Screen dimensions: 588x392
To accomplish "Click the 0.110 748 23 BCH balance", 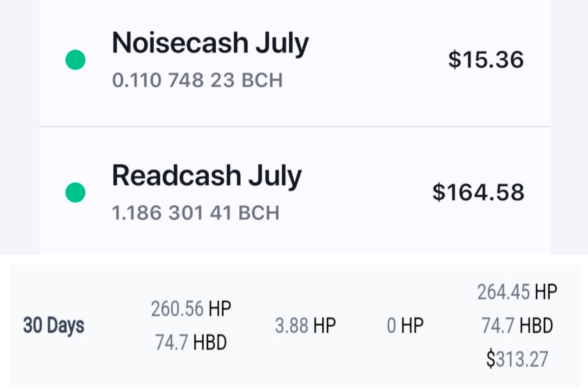I will (x=197, y=80).
